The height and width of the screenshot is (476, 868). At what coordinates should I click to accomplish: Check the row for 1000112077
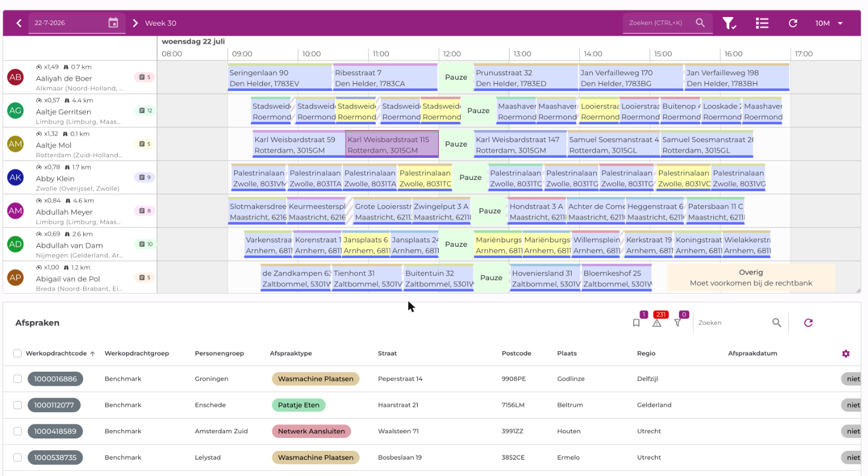point(18,405)
